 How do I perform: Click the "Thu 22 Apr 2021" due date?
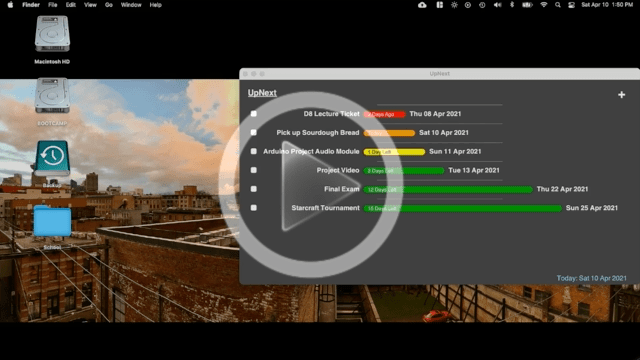[562, 189]
